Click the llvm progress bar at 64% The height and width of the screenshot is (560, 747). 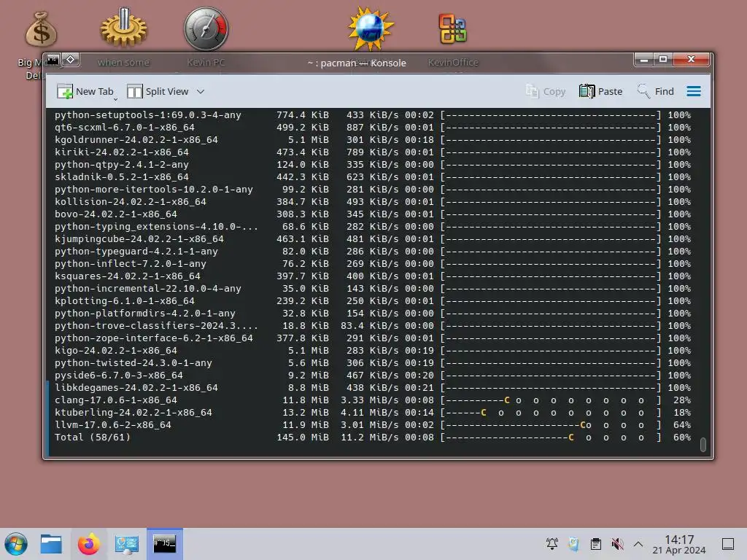551,425
